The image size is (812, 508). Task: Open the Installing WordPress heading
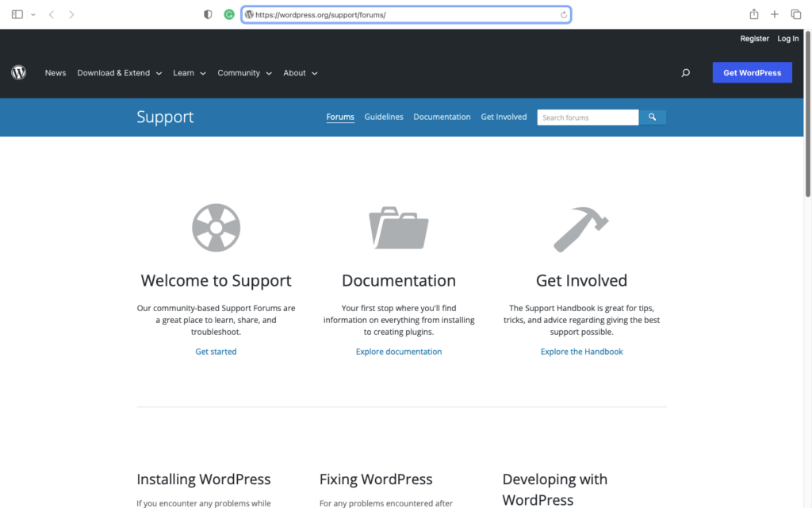click(204, 479)
